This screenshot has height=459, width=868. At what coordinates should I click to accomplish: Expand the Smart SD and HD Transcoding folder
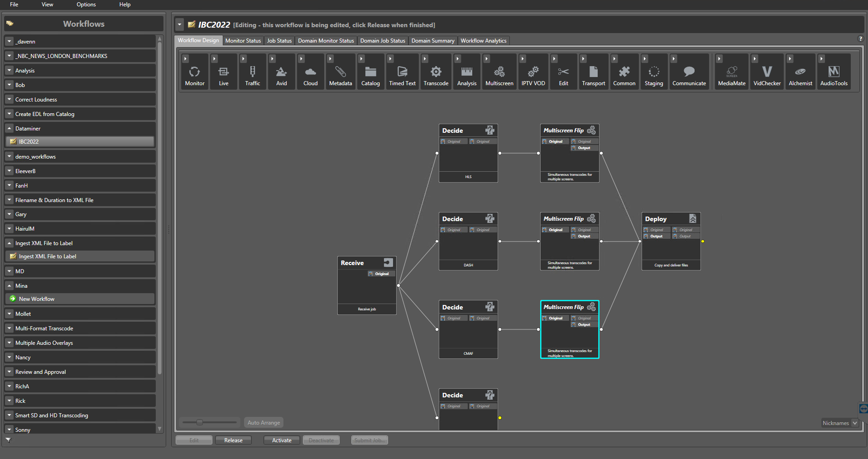(9, 415)
